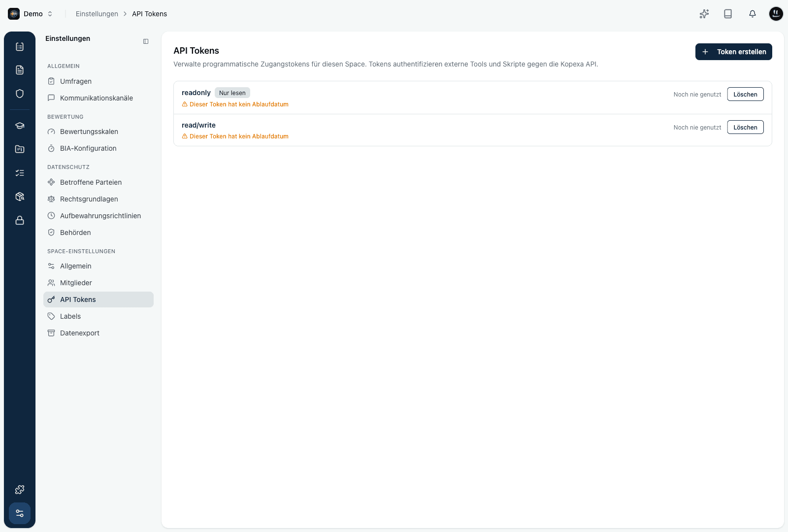This screenshot has width=788, height=532.
Task: Open the sparkle AI assistant icon
Action: click(x=704, y=14)
